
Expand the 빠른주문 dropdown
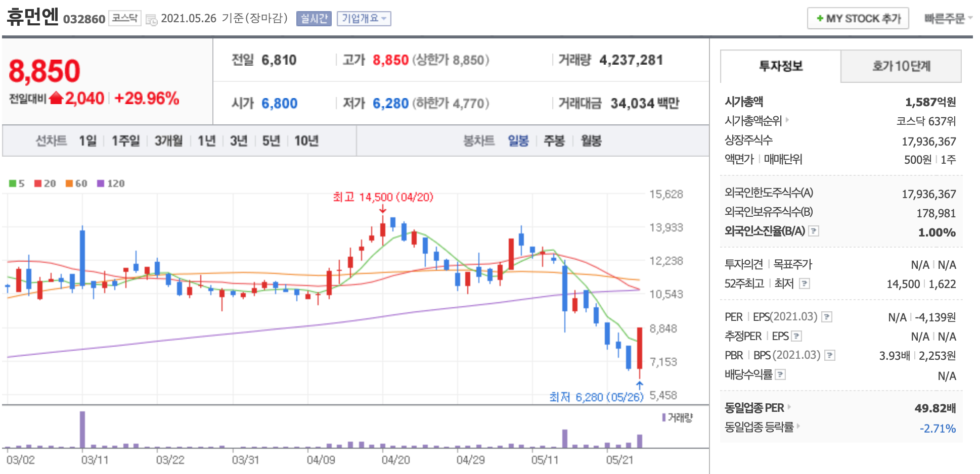(x=948, y=19)
